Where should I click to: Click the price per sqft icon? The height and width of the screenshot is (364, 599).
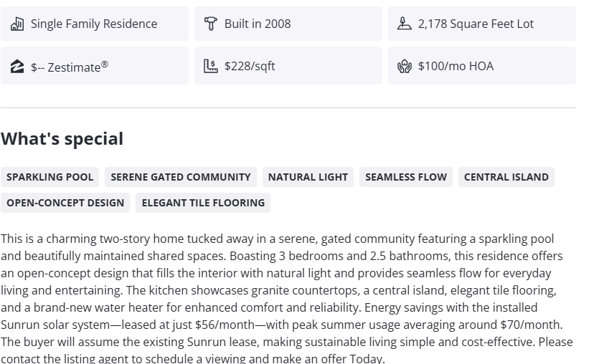click(x=210, y=67)
